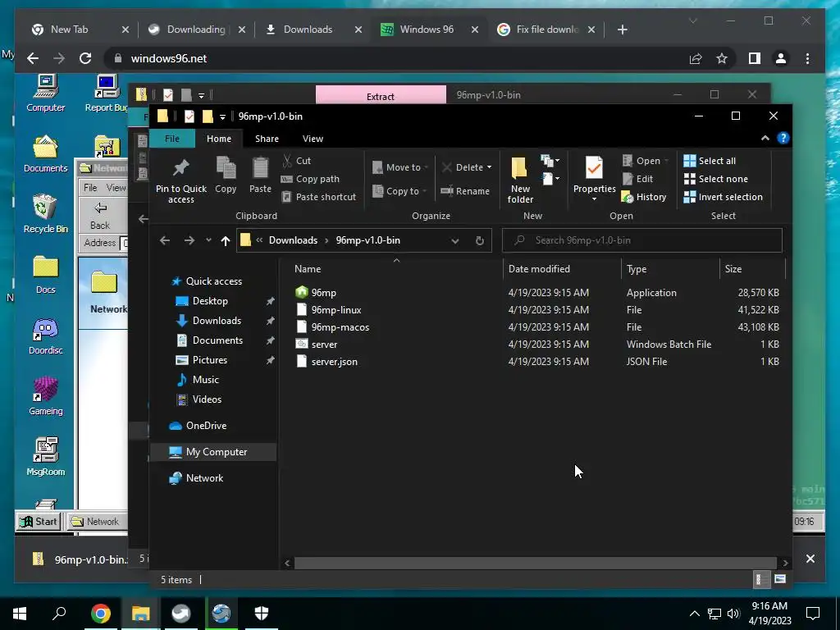Click the Search 96mp-v1.0-bin field
This screenshot has width=840, height=630.
(641, 240)
